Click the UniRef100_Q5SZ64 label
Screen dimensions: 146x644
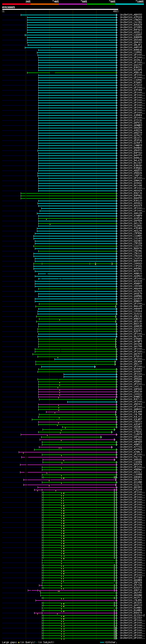131,376
